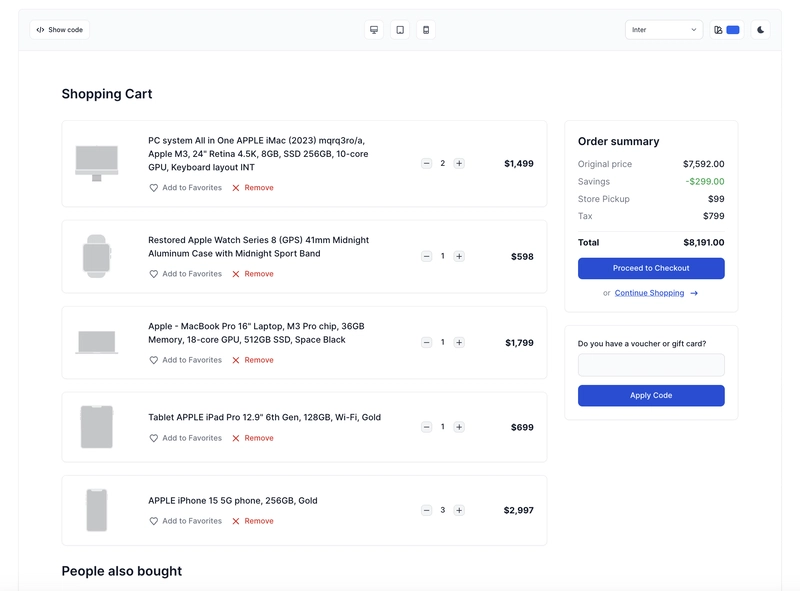The height and width of the screenshot is (591, 800).
Task: Open the MacBook Pro 16" title
Action: click(x=256, y=333)
